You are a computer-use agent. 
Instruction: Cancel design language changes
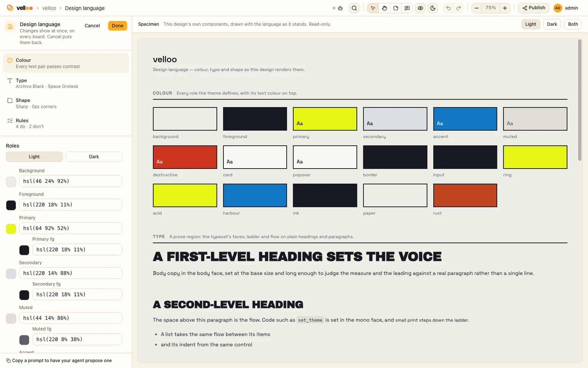click(x=92, y=26)
